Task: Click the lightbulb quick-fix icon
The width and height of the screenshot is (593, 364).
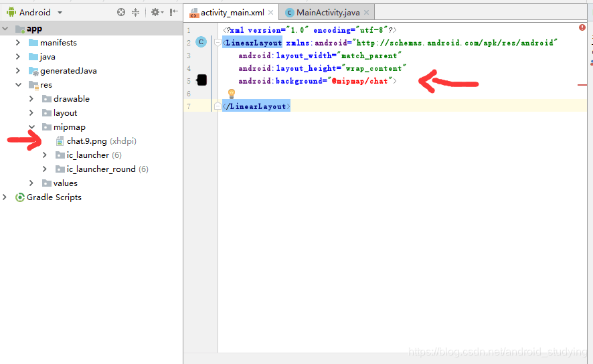Action: pos(232,94)
